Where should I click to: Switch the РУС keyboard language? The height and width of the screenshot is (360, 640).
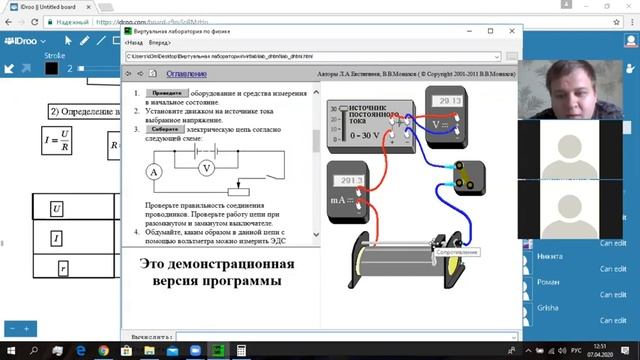coord(576,351)
